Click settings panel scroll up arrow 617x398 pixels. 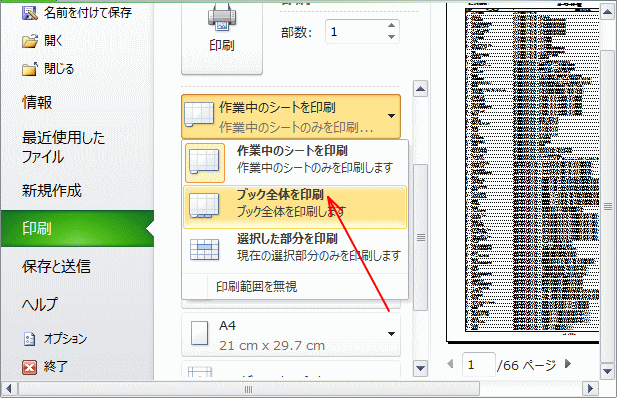point(421,89)
